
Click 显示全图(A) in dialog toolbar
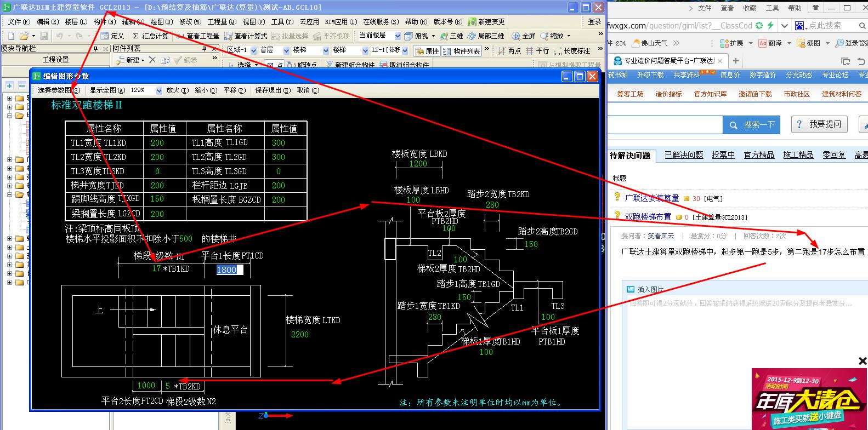[107, 90]
